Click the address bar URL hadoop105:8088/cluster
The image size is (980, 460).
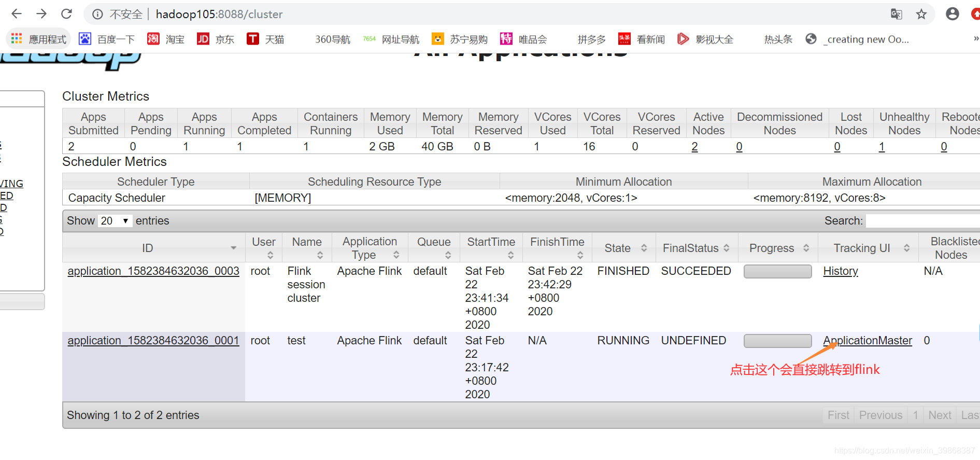(219, 14)
